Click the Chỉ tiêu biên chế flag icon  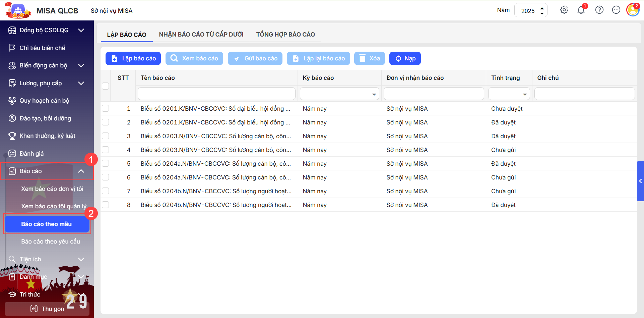click(x=12, y=48)
